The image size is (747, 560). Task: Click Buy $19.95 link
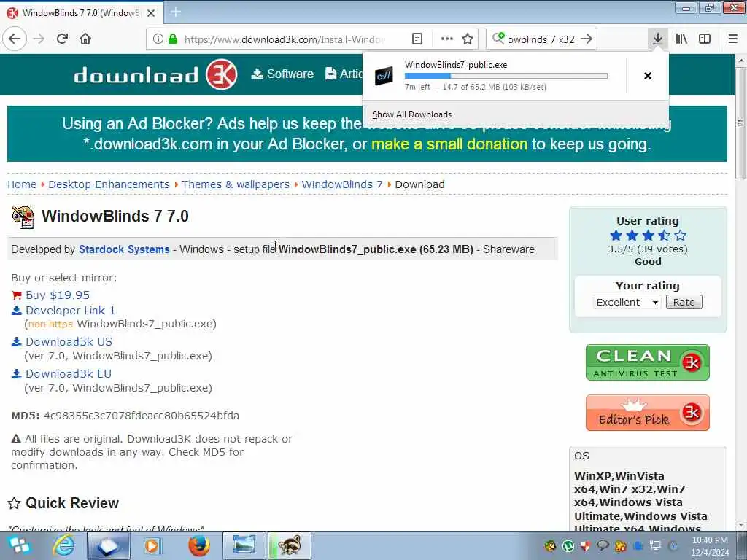point(58,295)
